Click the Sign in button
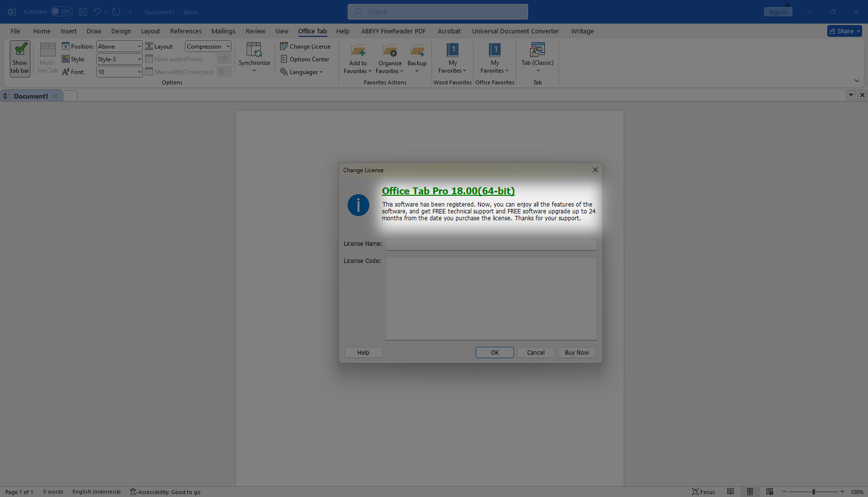 [778, 12]
